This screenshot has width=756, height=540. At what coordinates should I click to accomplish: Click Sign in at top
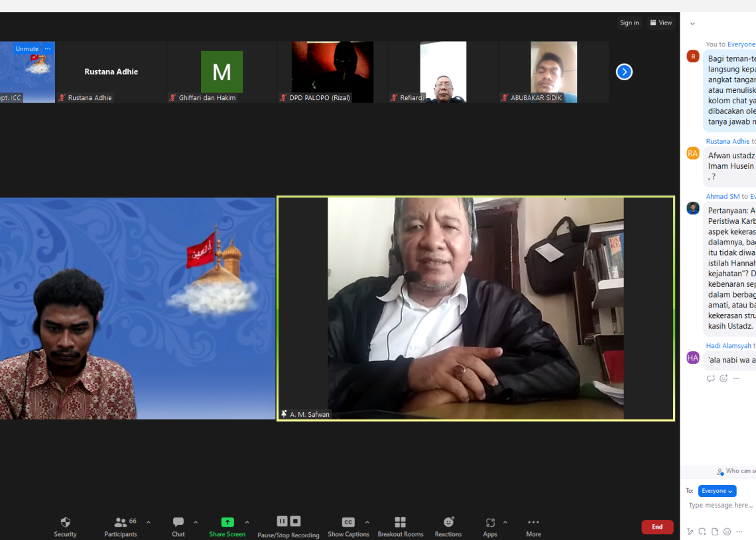click(x=629, y=23)
